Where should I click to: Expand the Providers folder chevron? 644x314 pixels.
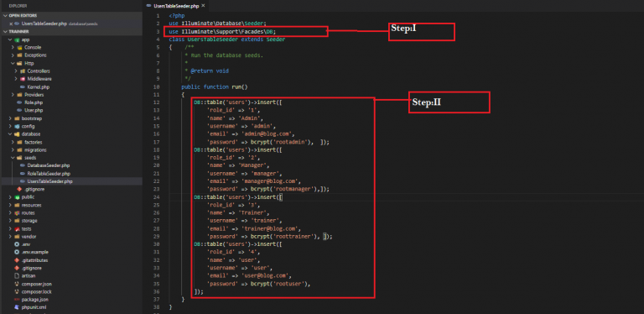[13, 95]
